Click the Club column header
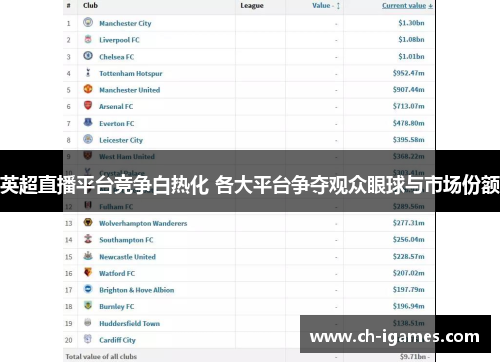The image size is (500, 362). 90,5
